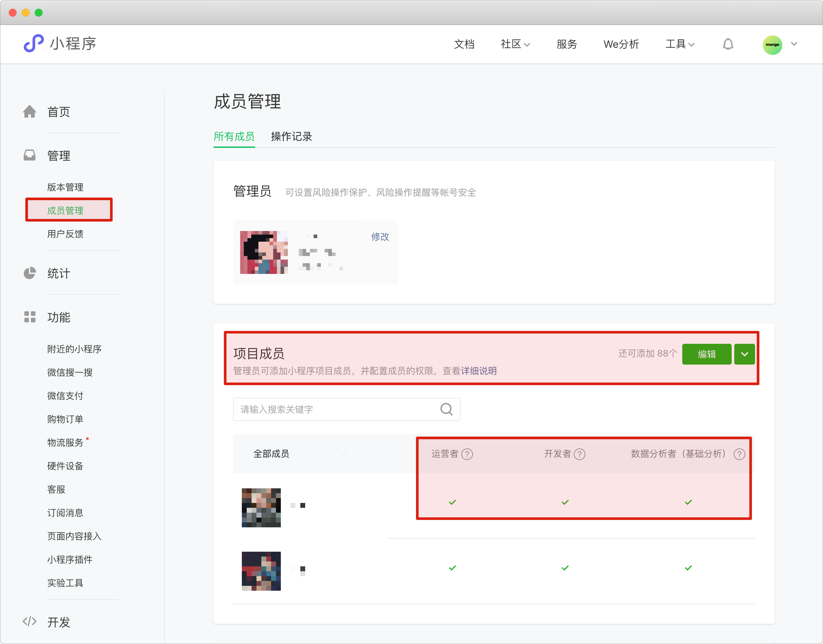The image size is (823, 644).
Task: Open 物流服务 in sidebar
Action: coord(65,442)
